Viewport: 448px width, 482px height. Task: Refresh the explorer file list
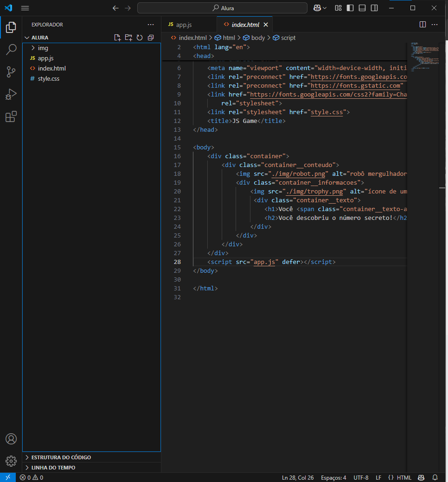(x=140, y=38)
